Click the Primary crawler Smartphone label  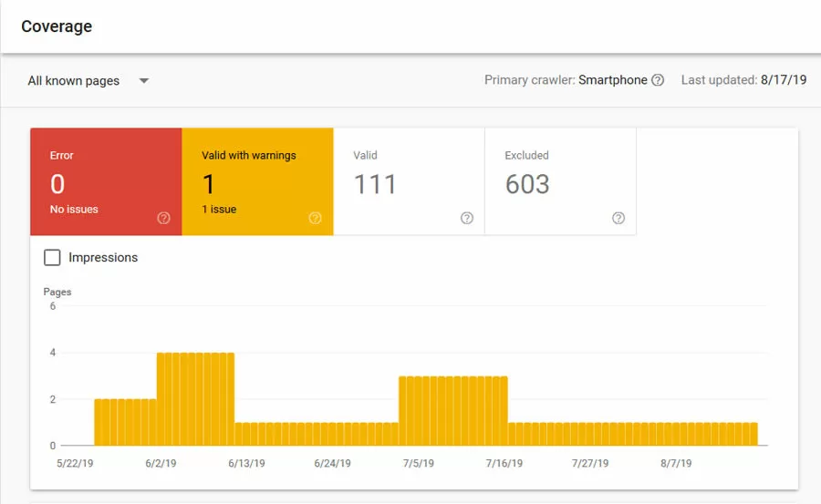point(565,80)
